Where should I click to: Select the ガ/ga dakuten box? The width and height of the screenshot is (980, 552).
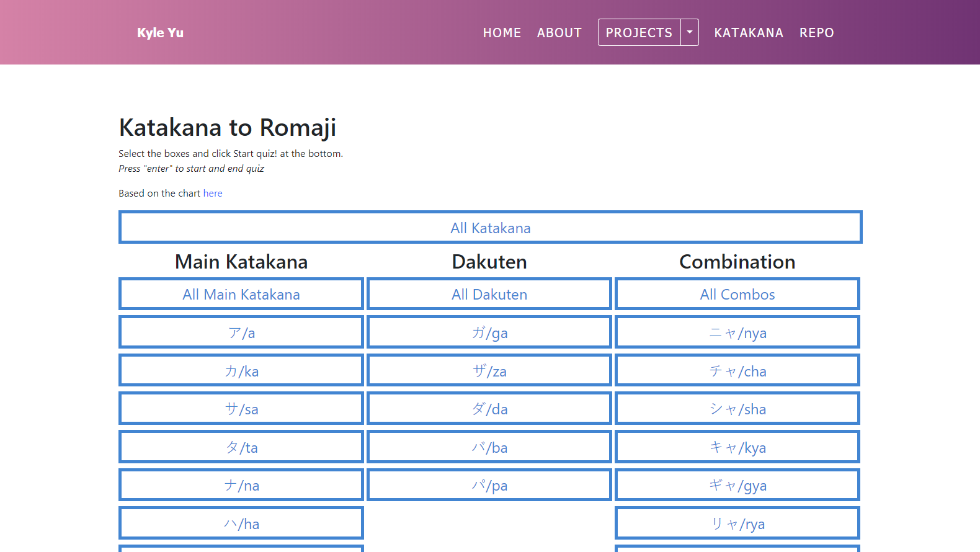[x=489, y=332]
